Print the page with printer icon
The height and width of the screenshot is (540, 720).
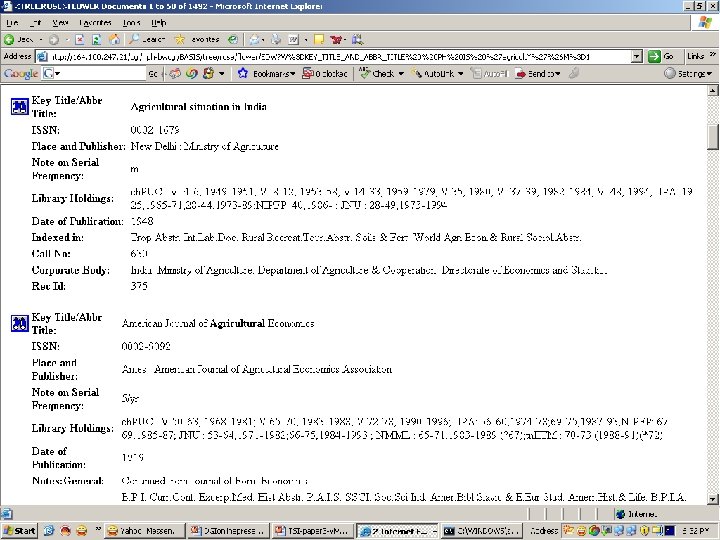coord(276,39)
